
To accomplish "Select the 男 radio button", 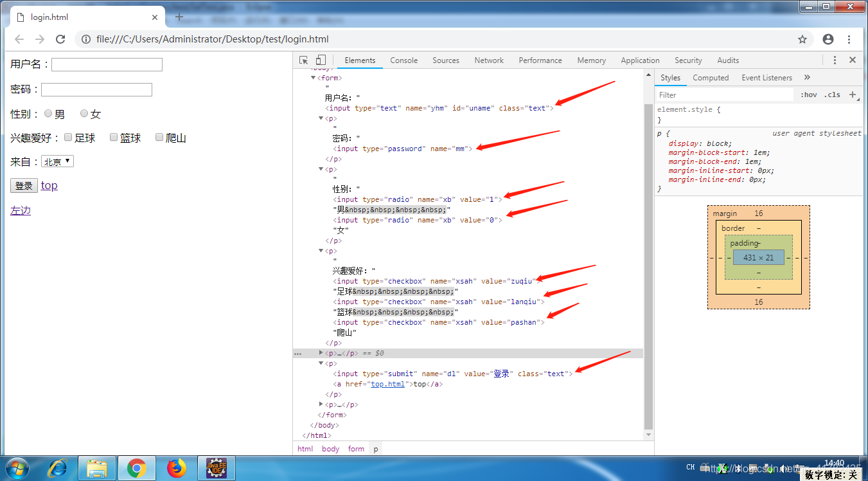I will tap(48, 113).
